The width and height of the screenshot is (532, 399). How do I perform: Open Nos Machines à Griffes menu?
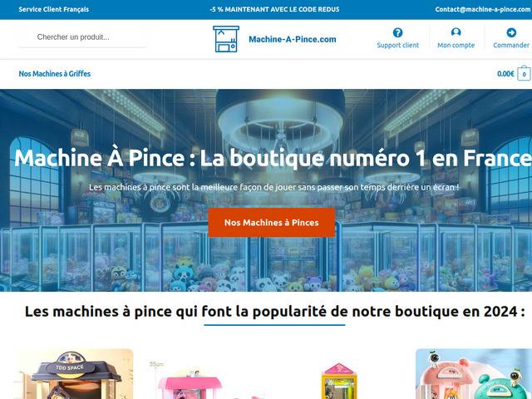[55, 74]
